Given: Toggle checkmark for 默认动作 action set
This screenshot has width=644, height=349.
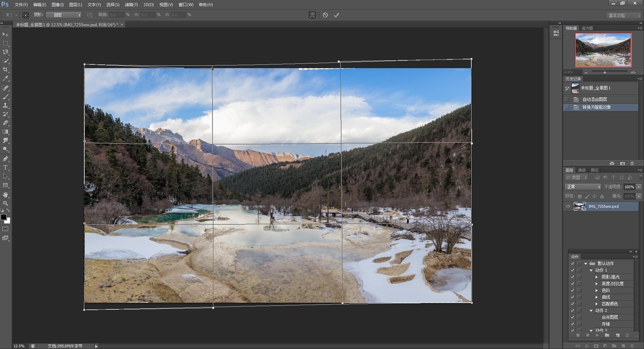Looking at the screenshot, I should coord(572,263).
